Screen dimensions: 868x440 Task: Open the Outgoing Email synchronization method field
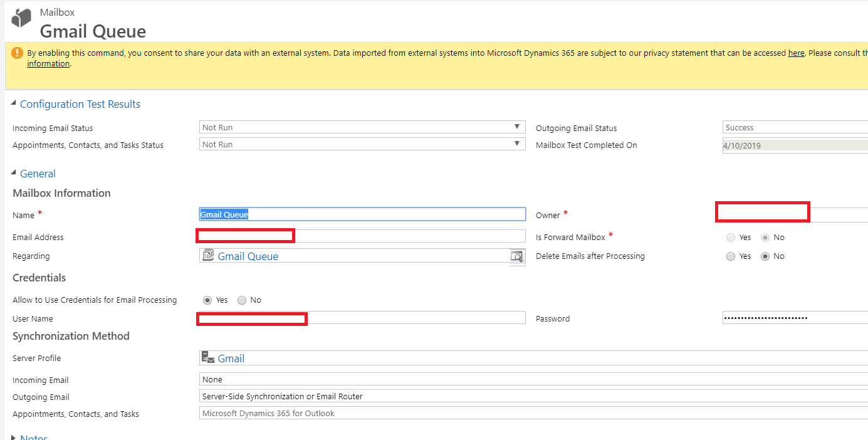coord(533,396)
